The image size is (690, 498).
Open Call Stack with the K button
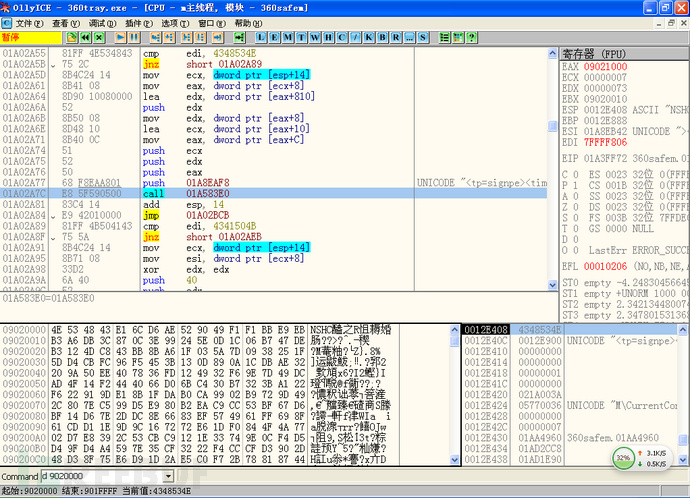click(369, 37)
